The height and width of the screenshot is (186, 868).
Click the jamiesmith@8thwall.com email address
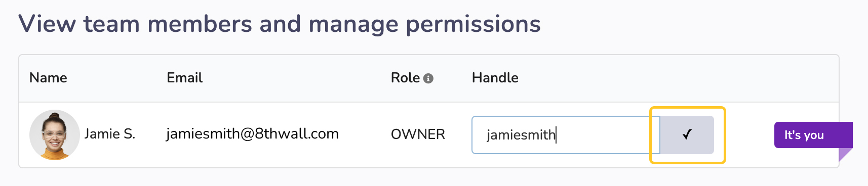(252, 134)
